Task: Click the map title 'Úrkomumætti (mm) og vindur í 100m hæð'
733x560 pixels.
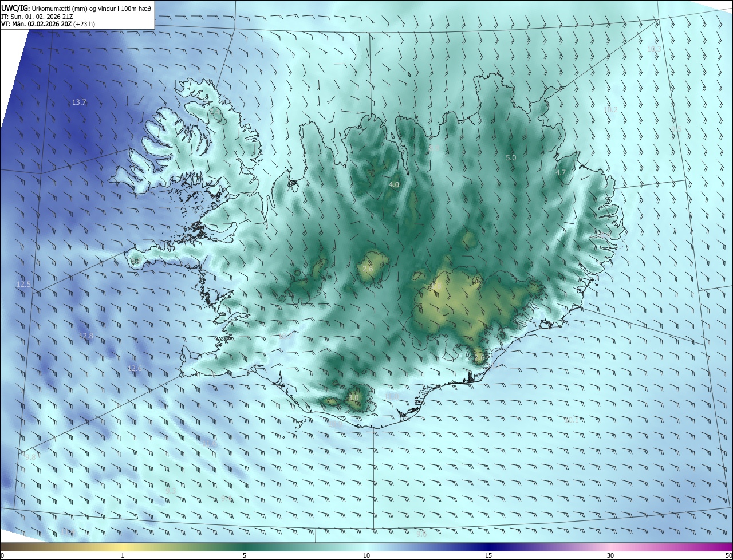Action: point(91,9)
